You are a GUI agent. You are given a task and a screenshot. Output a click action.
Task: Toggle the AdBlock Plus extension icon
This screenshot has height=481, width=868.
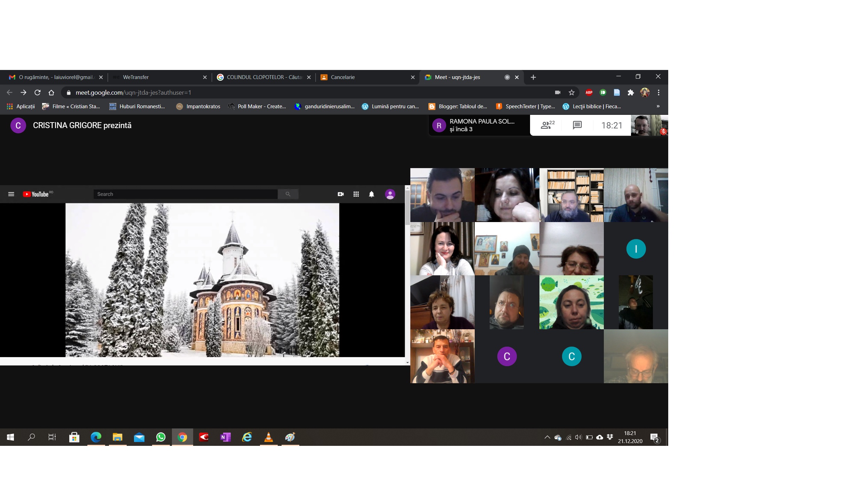pos(589,93)
